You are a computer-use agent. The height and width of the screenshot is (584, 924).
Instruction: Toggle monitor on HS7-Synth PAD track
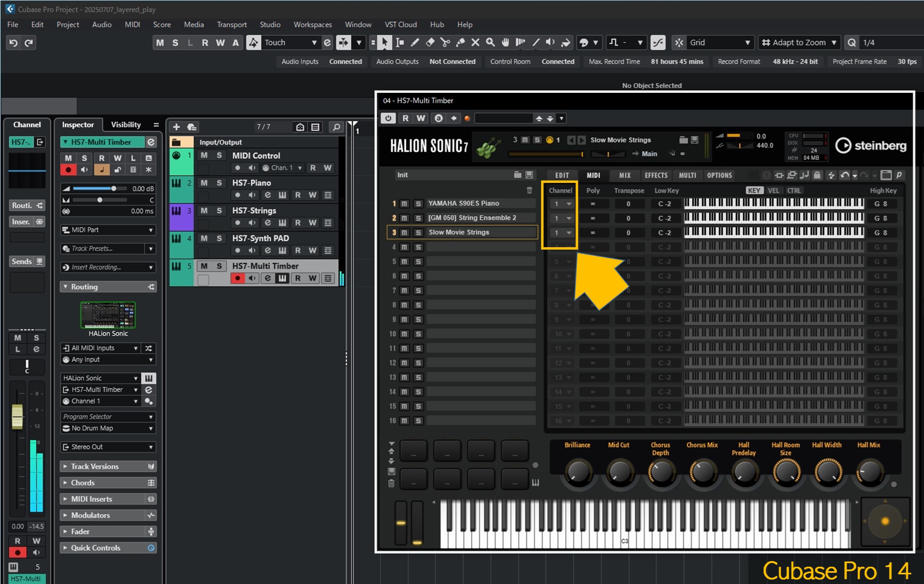click(x=252, y=250)
